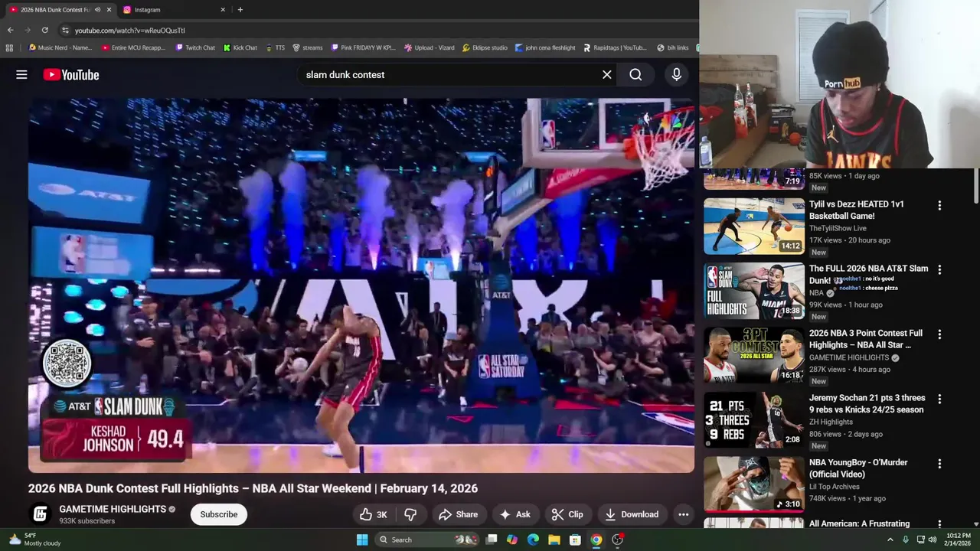Image resolution: width=980 pixels, height=551 pixels.
Task: Open Google Chrome taskbar icon
Action: point(596,540)
